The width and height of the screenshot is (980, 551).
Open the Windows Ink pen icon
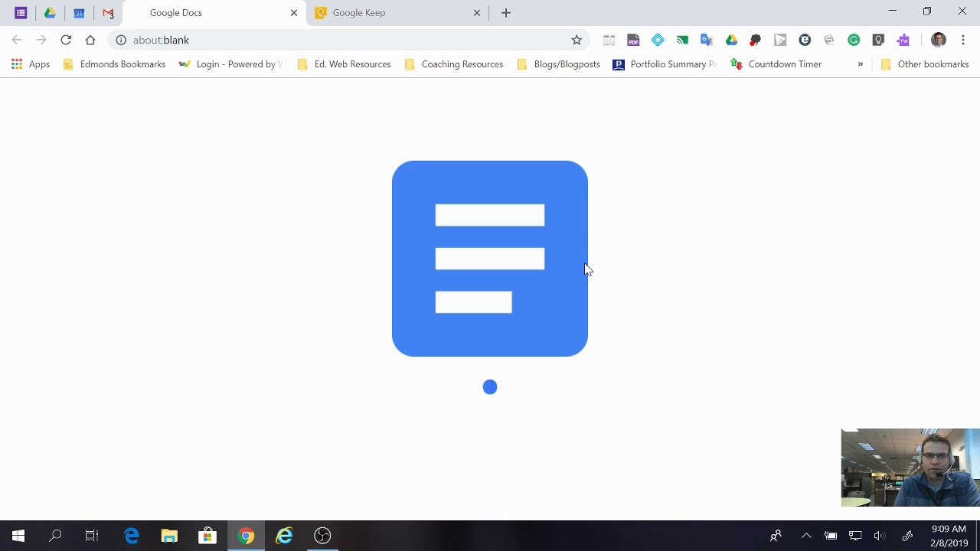[907, 536]
